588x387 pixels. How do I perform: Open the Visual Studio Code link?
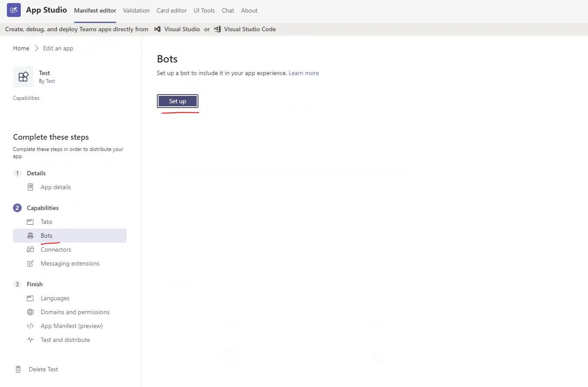click(250, 29)
